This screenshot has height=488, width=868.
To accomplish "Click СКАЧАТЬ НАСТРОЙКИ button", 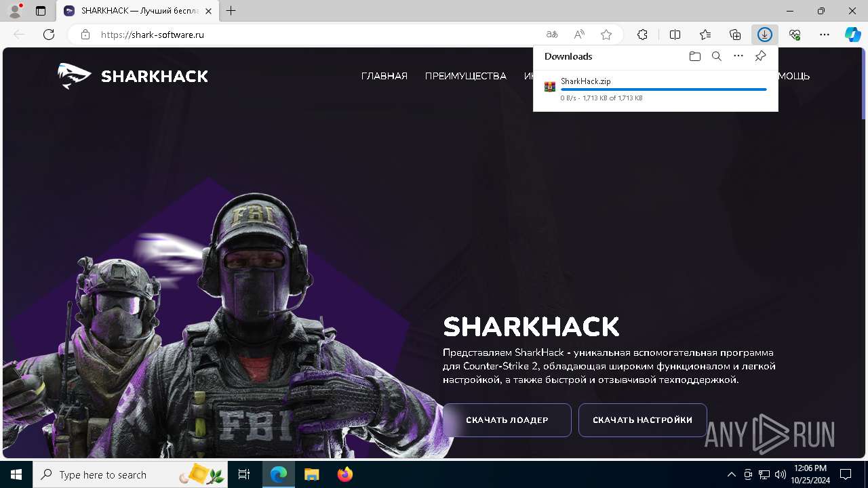I will [x=642, y=420].
